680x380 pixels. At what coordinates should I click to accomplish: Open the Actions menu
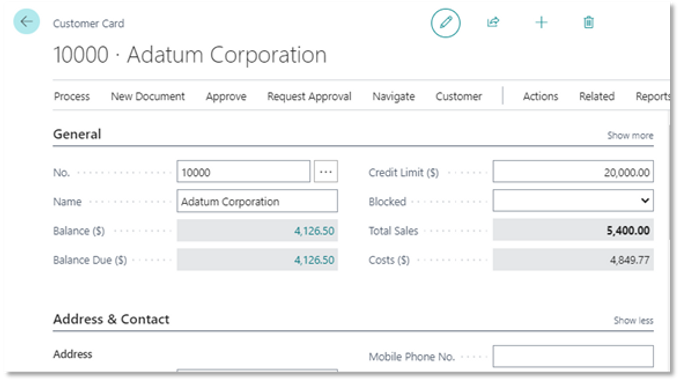[540, 96]
